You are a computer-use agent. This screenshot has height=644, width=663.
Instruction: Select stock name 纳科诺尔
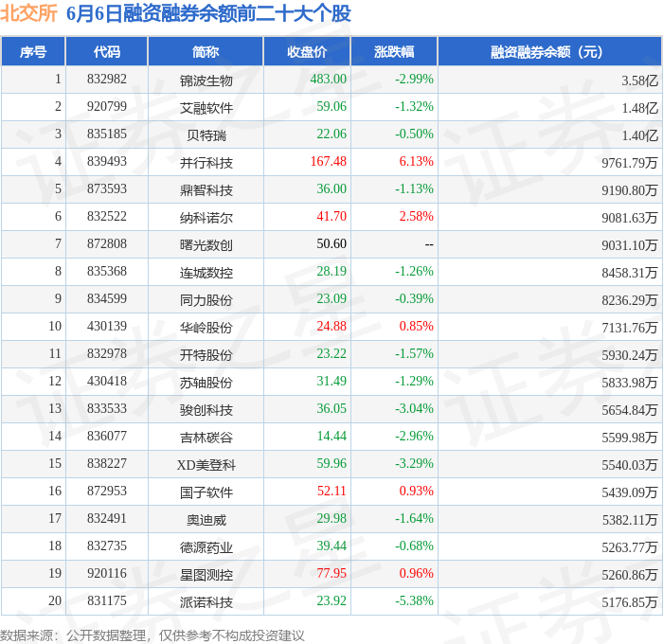tap(206, 218)
